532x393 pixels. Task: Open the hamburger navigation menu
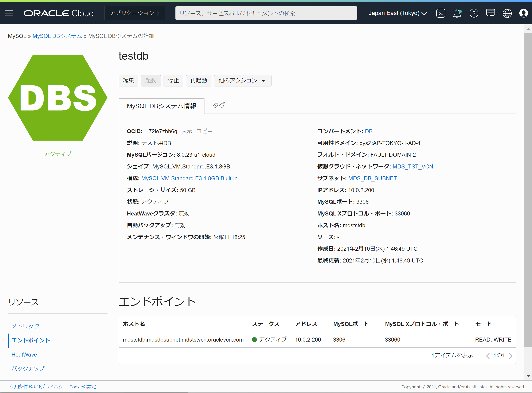(x=9, y=13)
